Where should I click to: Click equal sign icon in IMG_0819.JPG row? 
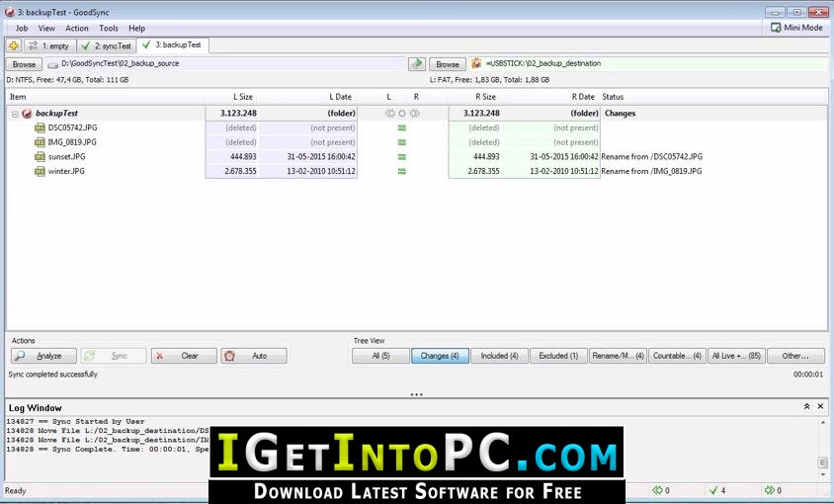(x=402, y=142)
